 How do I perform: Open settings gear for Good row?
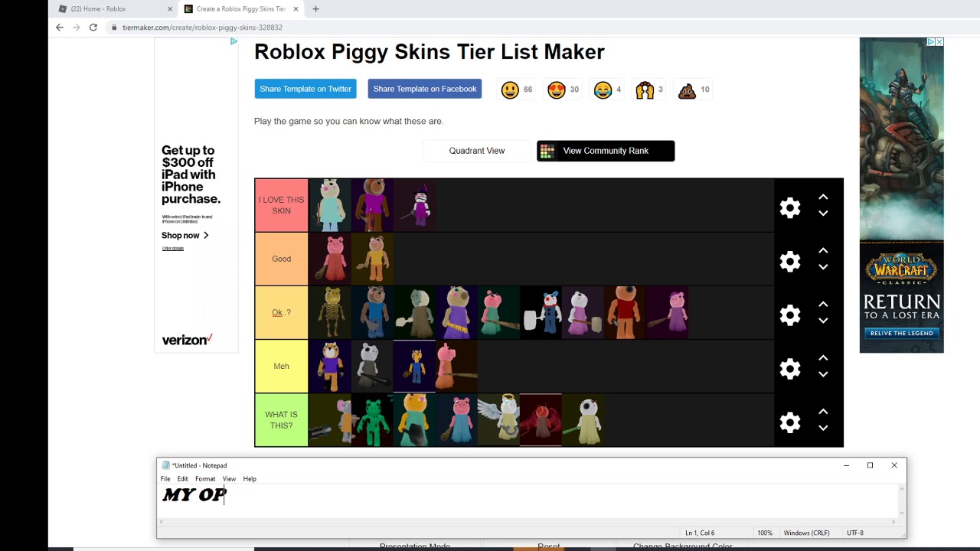coord(789,262)
